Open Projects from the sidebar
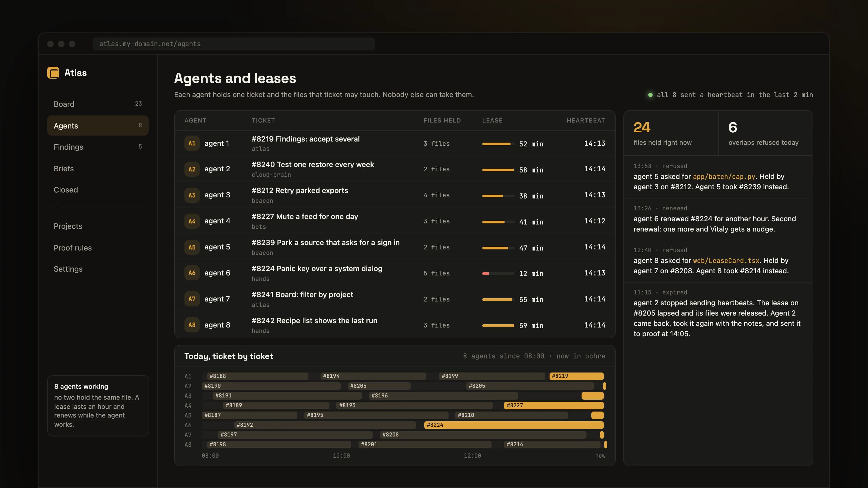The height and width of the screenshot is (488, 868). click(98, 226)
